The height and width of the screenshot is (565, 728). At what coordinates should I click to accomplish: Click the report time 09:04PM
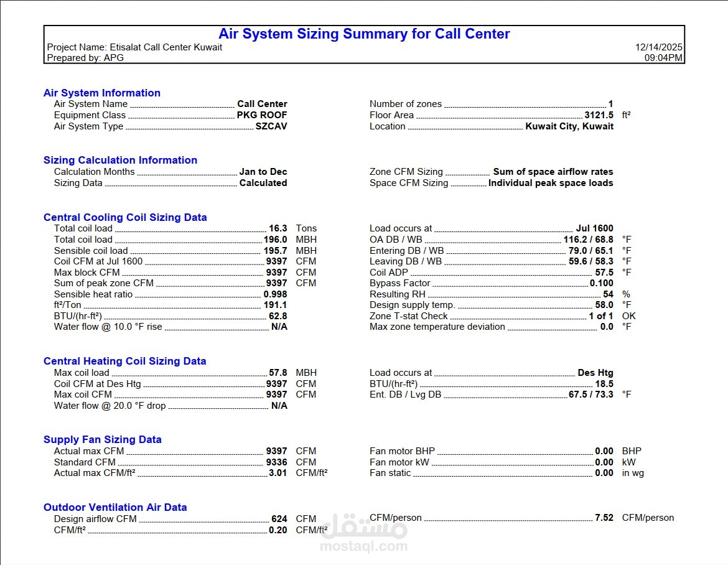tap(663, 58)
